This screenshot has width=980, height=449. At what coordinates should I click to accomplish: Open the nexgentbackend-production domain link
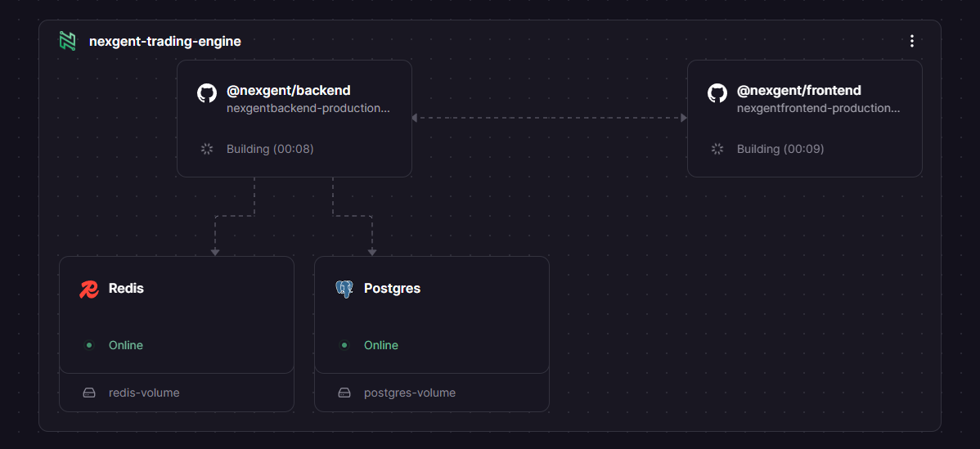point(308,108)
